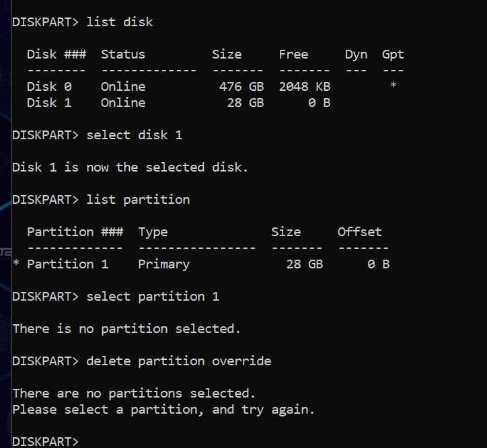The width and height of the screenshot is (487, 448).
Task: Click the empty DISKPART prompt line
Action: point(46,441)
